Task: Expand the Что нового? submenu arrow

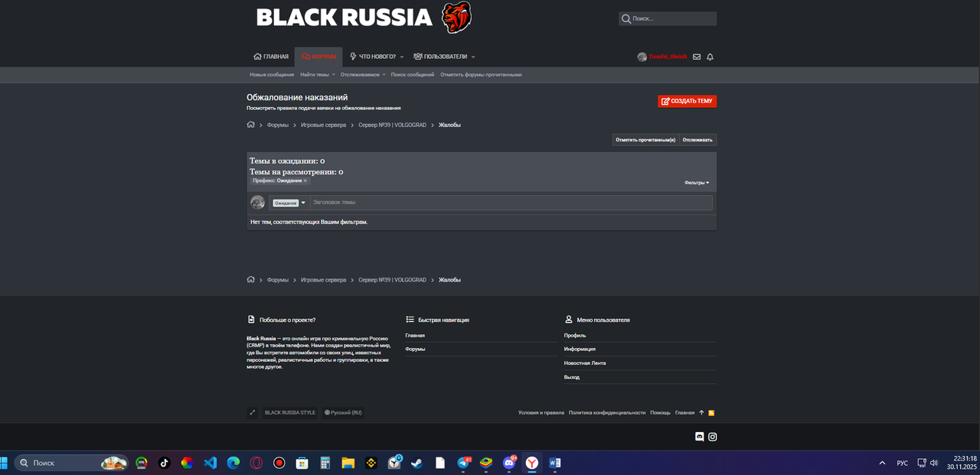Action: click(x=401, y=57)
